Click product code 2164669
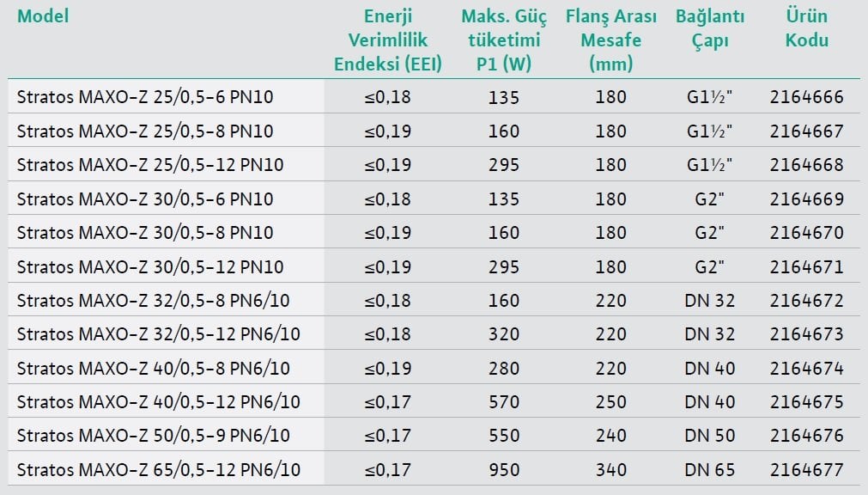Viewport: 868px width, 495px height. pyautogui.click(x=806, y=199)
